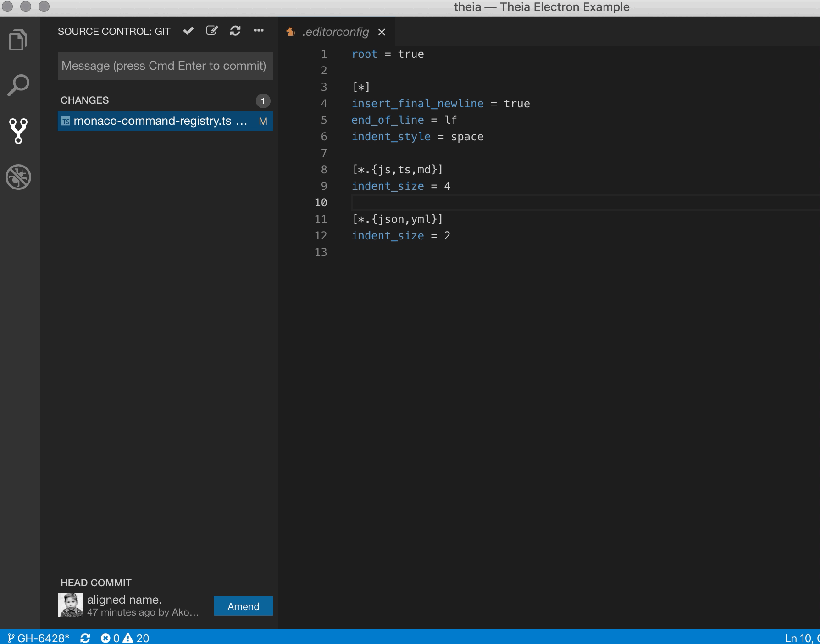Refresh the source control view
820x644 pixels.
point(235,31)
